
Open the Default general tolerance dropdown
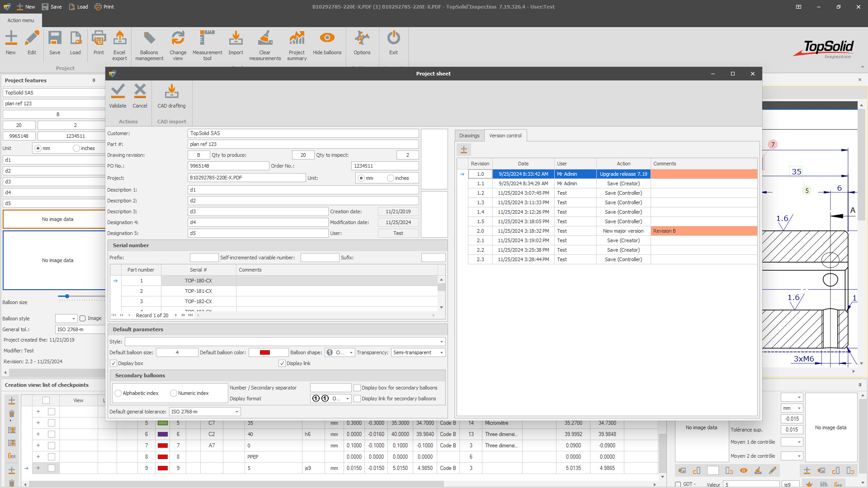[237, 412]
